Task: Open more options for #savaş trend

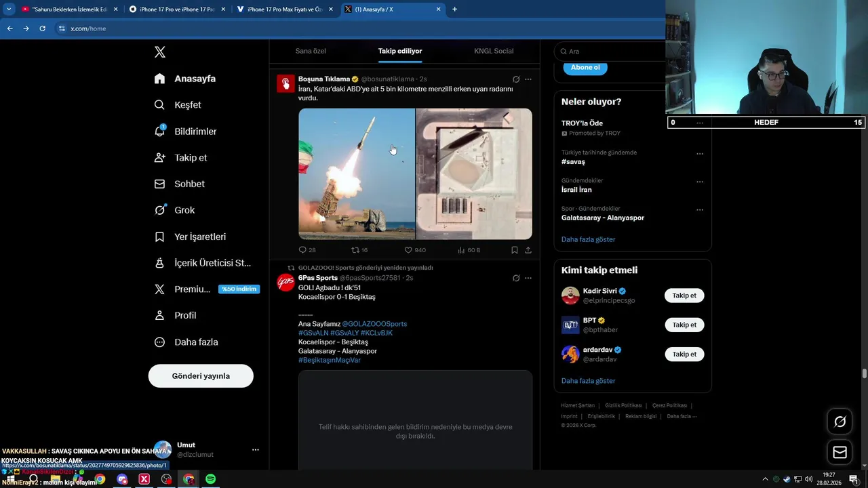Action: click(x=700, y=154)
